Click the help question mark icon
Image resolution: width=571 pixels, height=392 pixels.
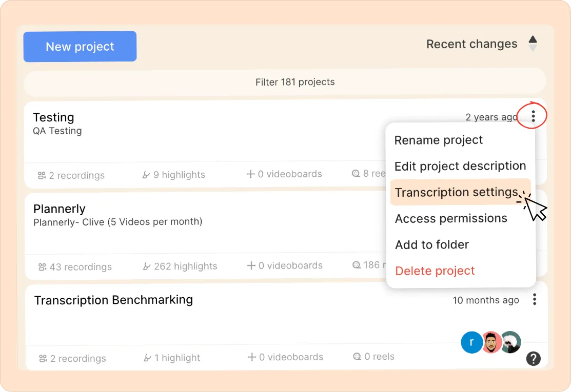point(534,359)
